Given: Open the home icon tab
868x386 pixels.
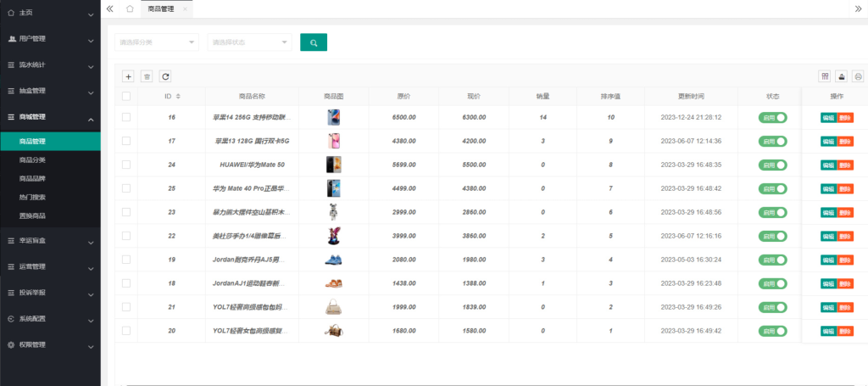Looking at the screenshot, I should (130, 8).
